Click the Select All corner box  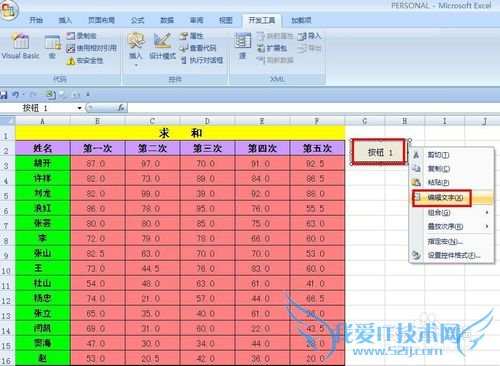point(7,121)
